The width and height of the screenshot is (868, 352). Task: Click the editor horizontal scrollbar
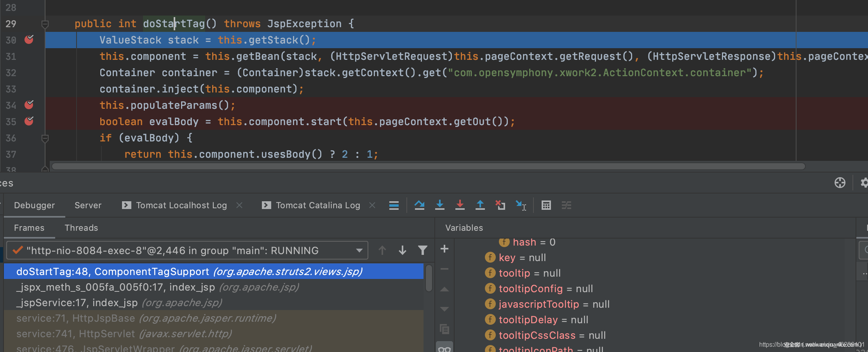click(x=429, y=166)
